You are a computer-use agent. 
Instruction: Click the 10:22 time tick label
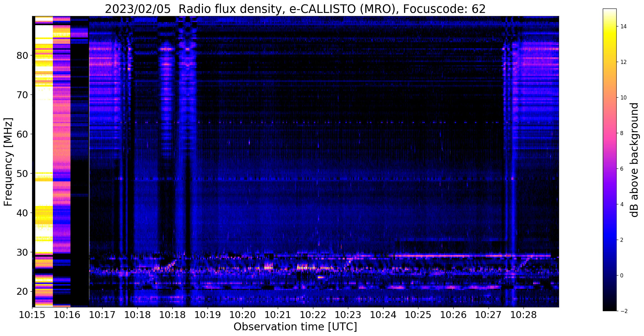click(x=313, y=315)
